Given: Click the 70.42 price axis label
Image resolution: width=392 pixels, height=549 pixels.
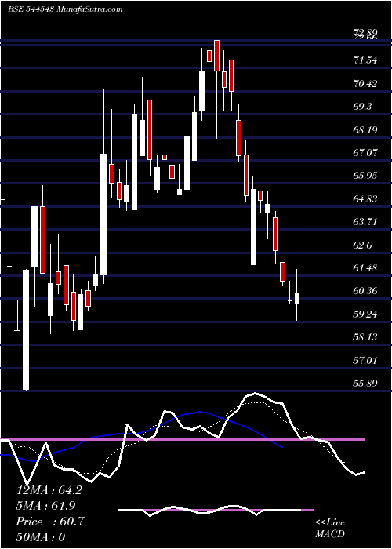Looking at the screenshot, I should 366,84.
